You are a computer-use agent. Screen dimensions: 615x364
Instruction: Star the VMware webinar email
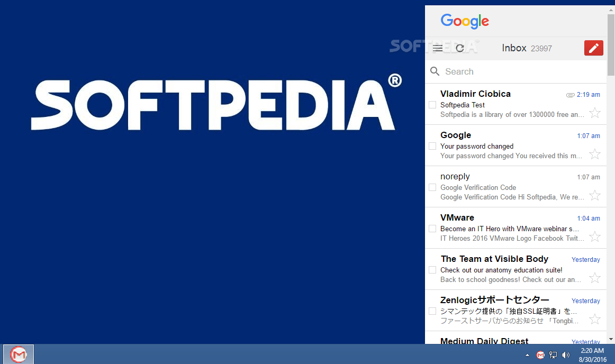point(595,236)
